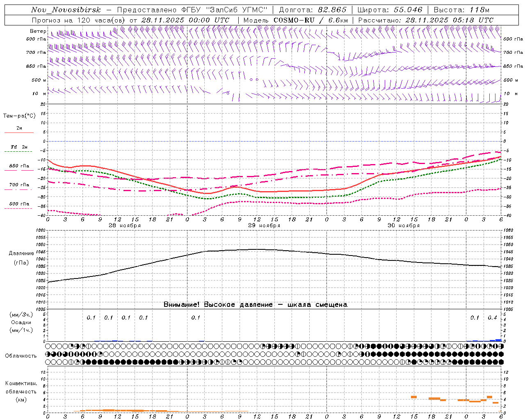This screenshot has width=525, height=420.
Task: Select the Прогноз на 120 часа(ов) text
Action: [79, 20]
